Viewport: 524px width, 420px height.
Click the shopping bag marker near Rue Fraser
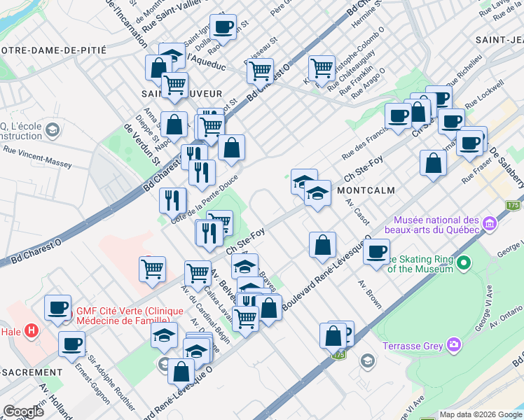click(x=434, y=165)
